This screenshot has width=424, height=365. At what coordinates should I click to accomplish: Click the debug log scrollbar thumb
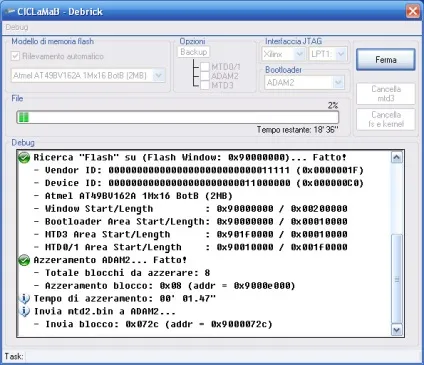(x=397, y=279)
